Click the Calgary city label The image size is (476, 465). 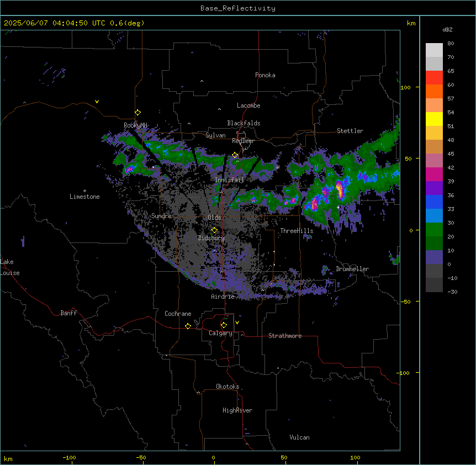[220, 333]
